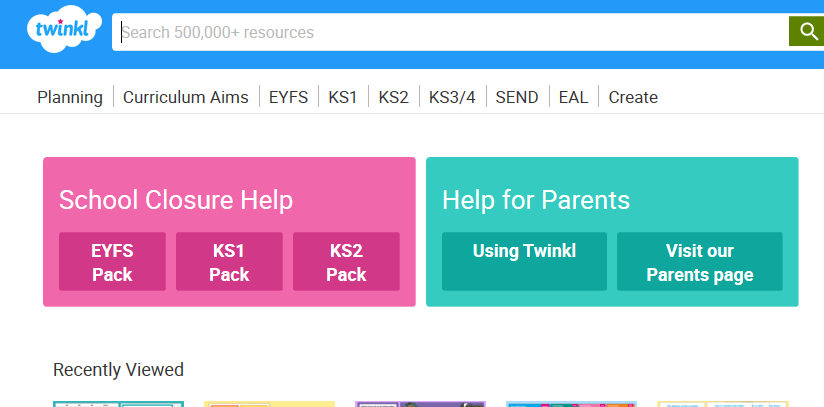The image size is (824, 407).
Task: Open the EAL menu item
Action: tap(573, 97)
